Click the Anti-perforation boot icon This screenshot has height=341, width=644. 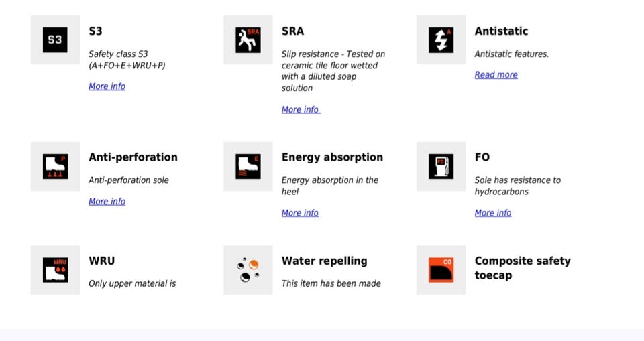coord(55,166)
